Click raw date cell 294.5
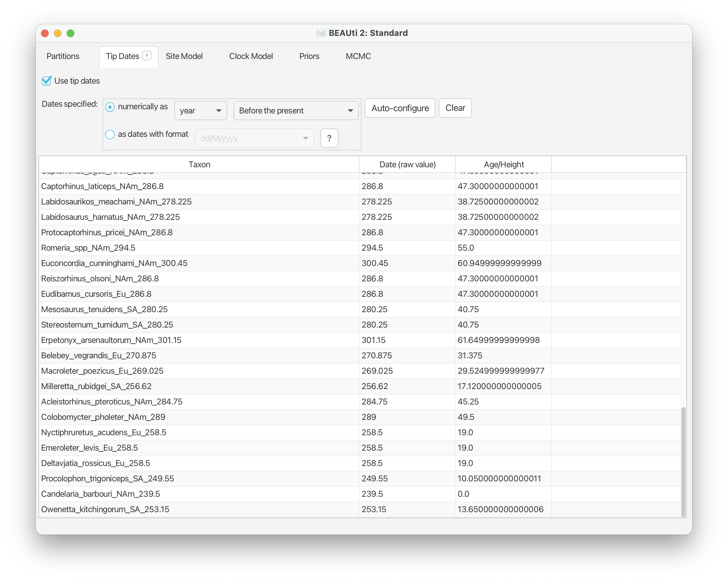This screenshot has height=582, width=728. pos(407,248)
